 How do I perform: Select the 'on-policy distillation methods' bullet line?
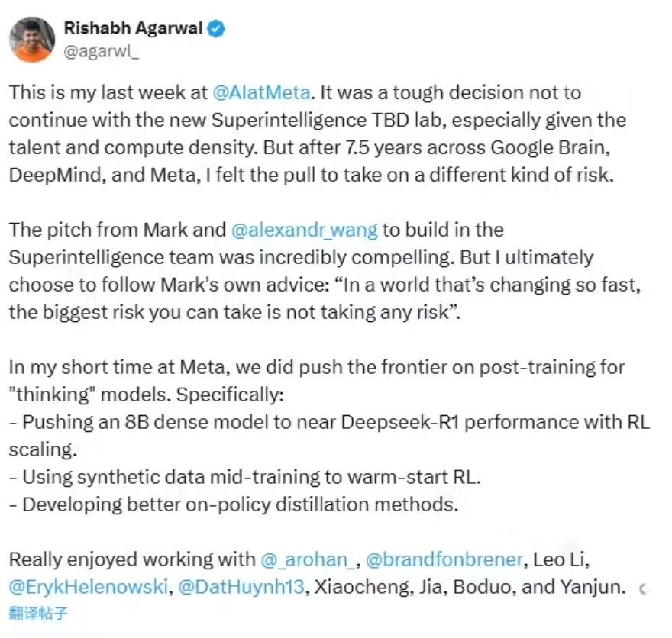point(234,504)
